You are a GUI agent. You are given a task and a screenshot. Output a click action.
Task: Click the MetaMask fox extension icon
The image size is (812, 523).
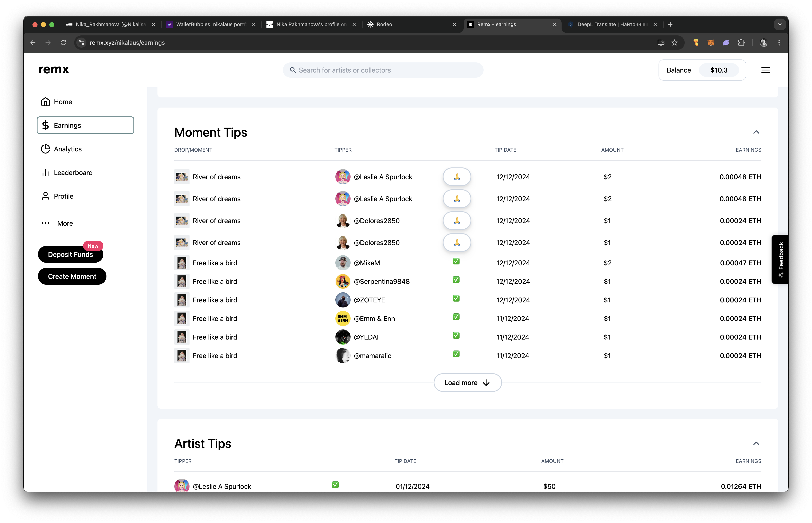tap(710, 43)
